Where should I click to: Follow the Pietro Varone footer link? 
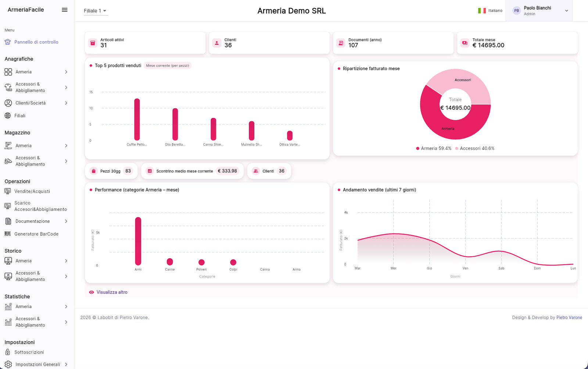click(569, 318)
